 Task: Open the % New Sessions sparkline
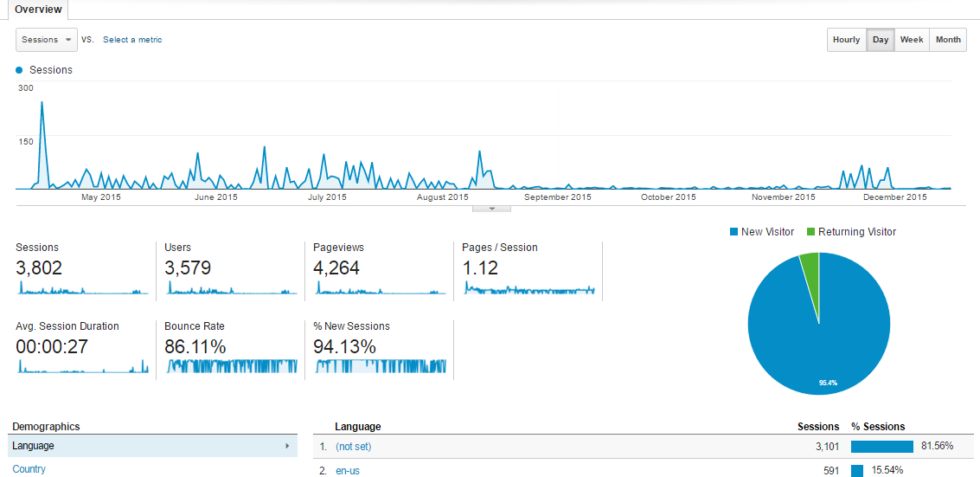(x=380, y=366)
